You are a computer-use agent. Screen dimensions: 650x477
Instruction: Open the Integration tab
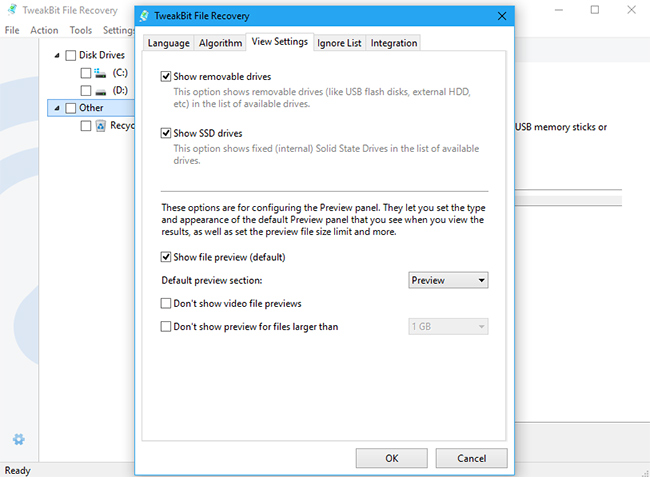394,43
